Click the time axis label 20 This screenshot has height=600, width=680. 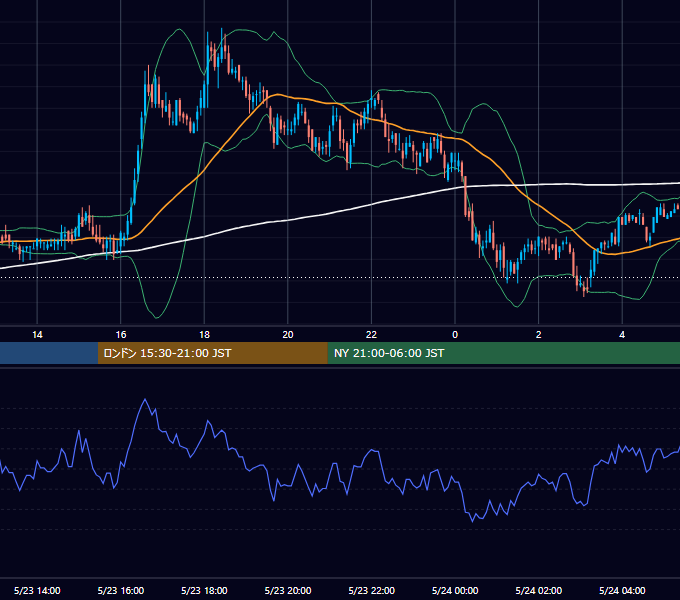(x=288, y=335)
